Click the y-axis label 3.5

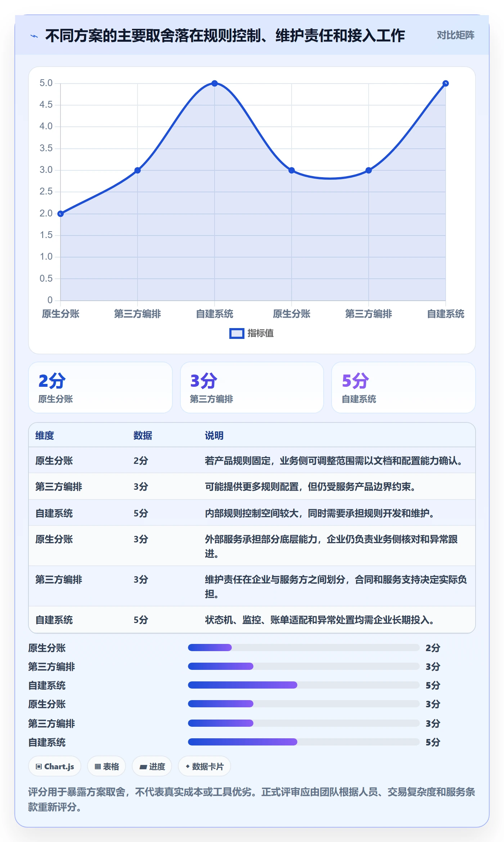pyautogui.click(x=46, y=148)
